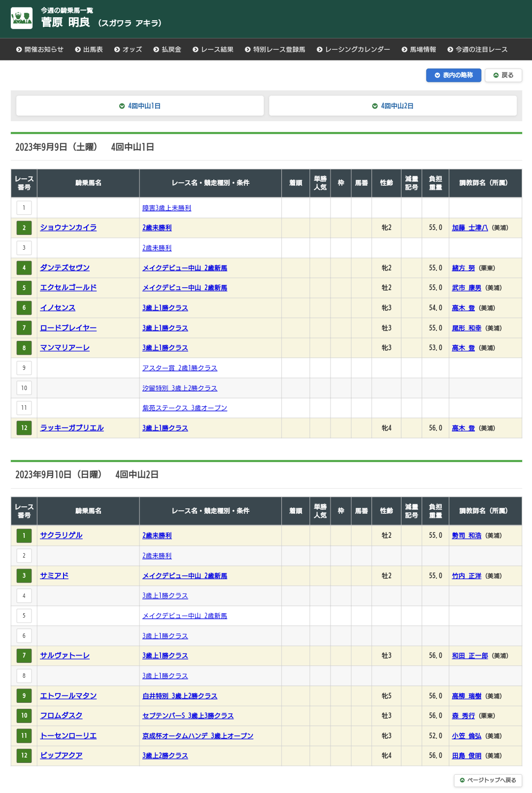The height and width of the screenshot is (793, 532).
Task: Click race number 10 badge for フロムダスク
Action: 24,716
